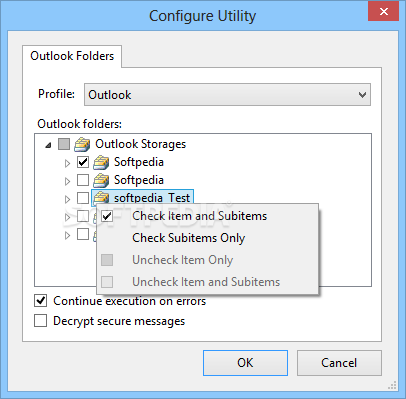Image resolution: width=406 pixels, height=399 pixels.
Task: Click the first Softpedia storage icon
Action: [101, 162]
